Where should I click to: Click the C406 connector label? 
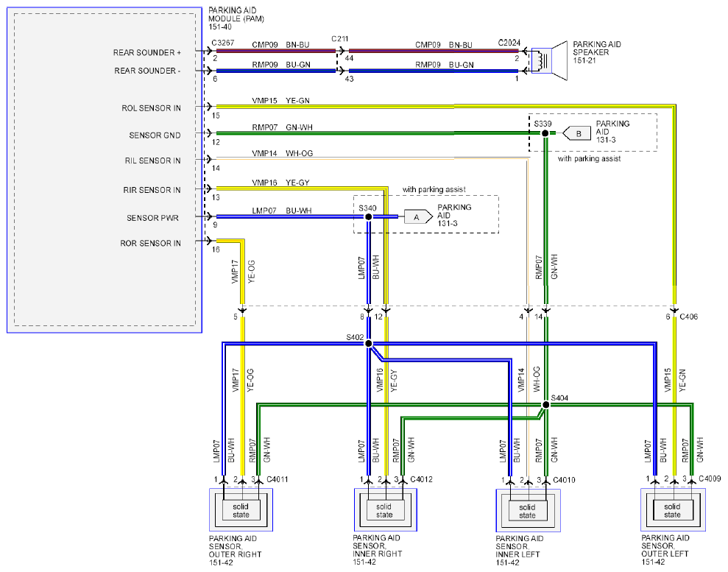click(x=688, y=317)
